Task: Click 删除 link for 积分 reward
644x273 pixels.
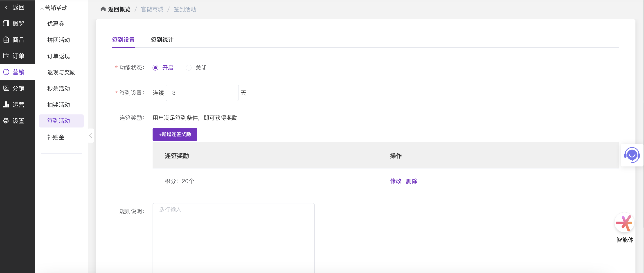Action: click(411, 181)
